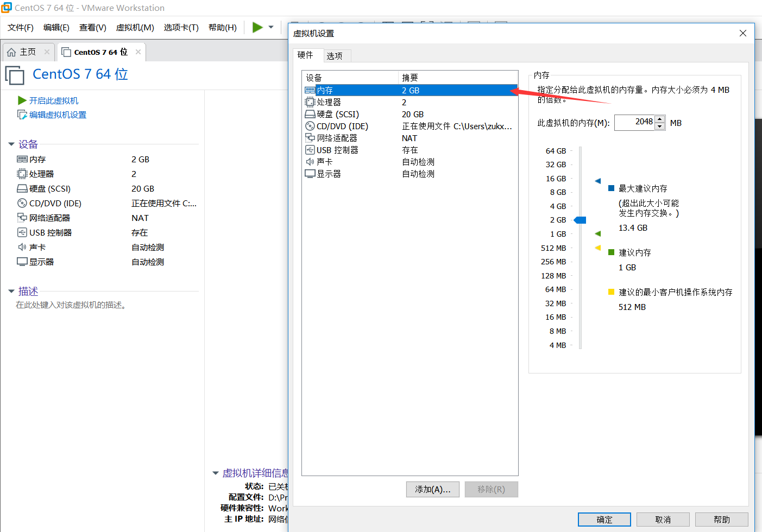Viewport: 762px width, 532px height.
Task: Click the VMware Workstation title bar icon
Action: click(6, 8)
